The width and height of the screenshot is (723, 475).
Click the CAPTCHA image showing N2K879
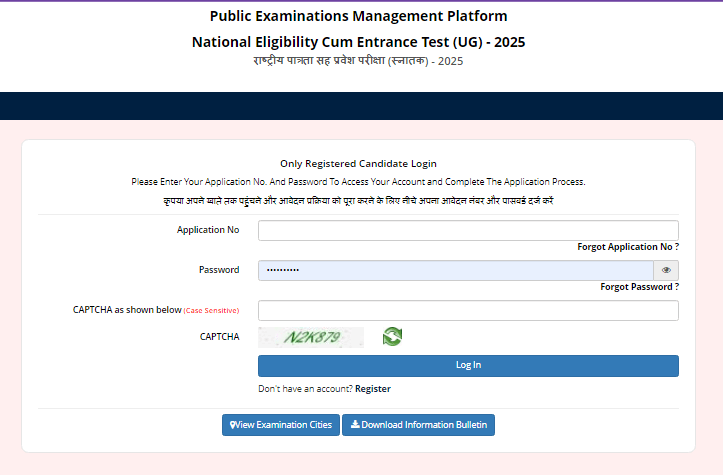point(311,337)
